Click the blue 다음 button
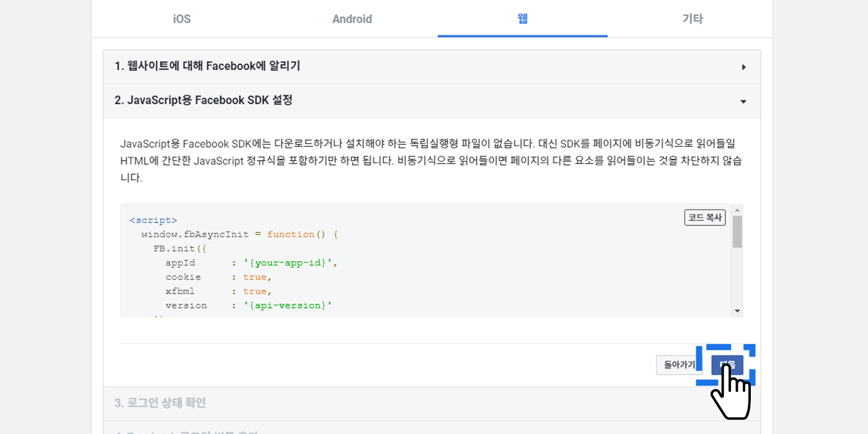 (x=727, y=365)
